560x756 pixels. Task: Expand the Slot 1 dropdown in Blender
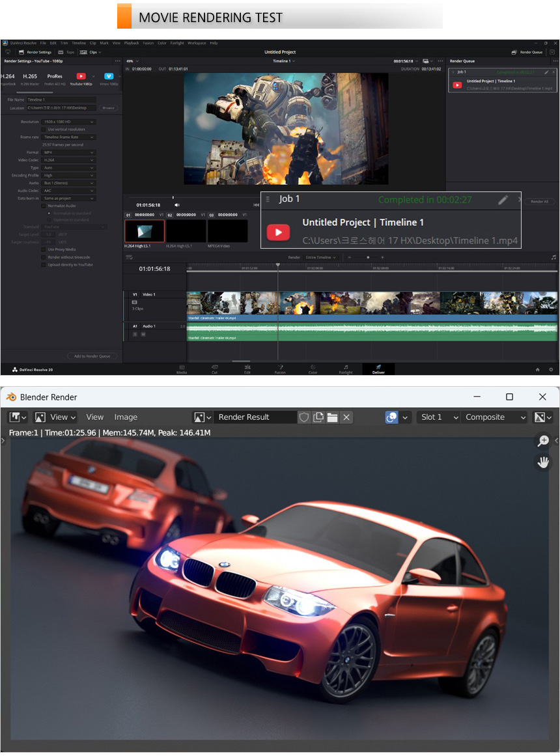click(438, 417)
